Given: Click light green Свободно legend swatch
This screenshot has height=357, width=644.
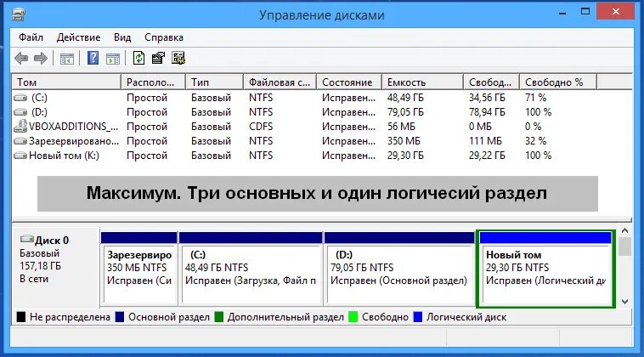Looking at the screenshot, I should point(353,317).
